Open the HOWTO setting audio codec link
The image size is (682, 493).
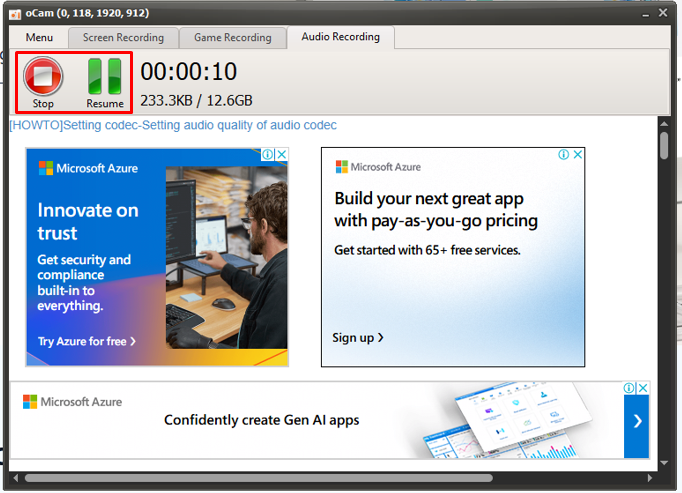click(173, 125)
